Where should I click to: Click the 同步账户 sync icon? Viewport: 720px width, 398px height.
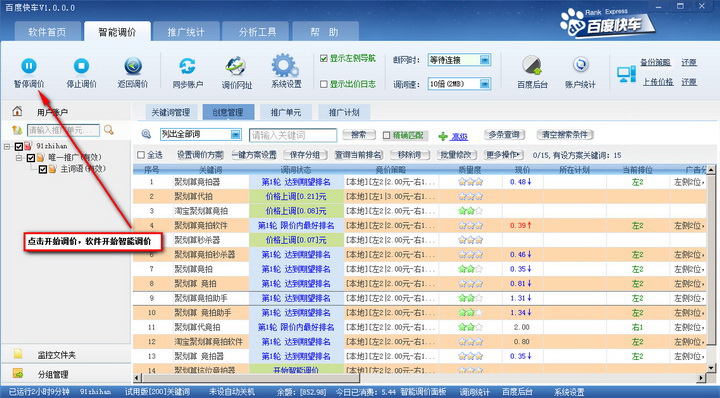point(187,66)
